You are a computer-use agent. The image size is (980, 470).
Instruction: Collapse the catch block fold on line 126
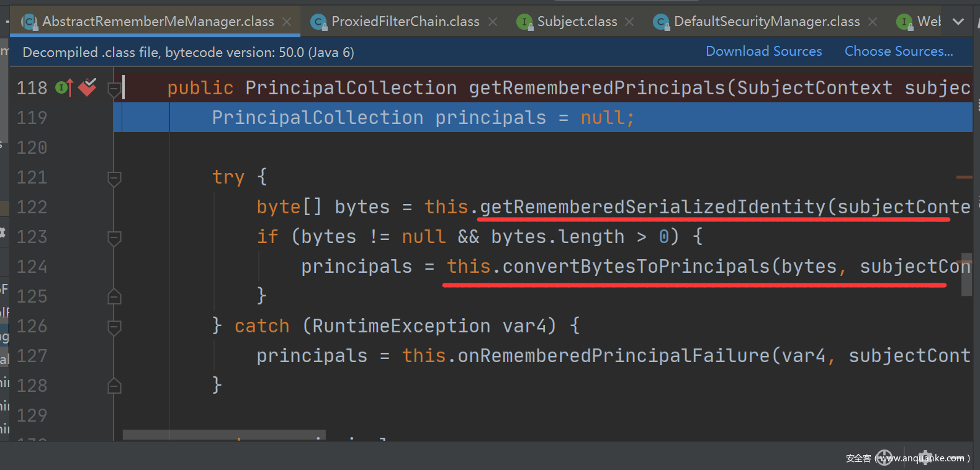[114, 327]
